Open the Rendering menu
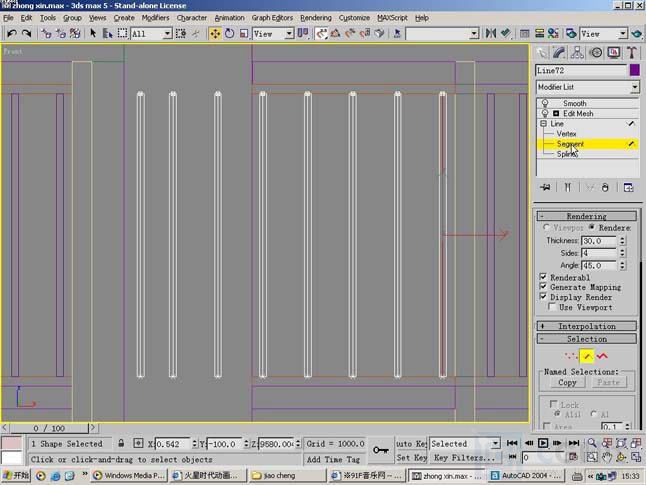 pyautogui.click(x=316, y=18)
